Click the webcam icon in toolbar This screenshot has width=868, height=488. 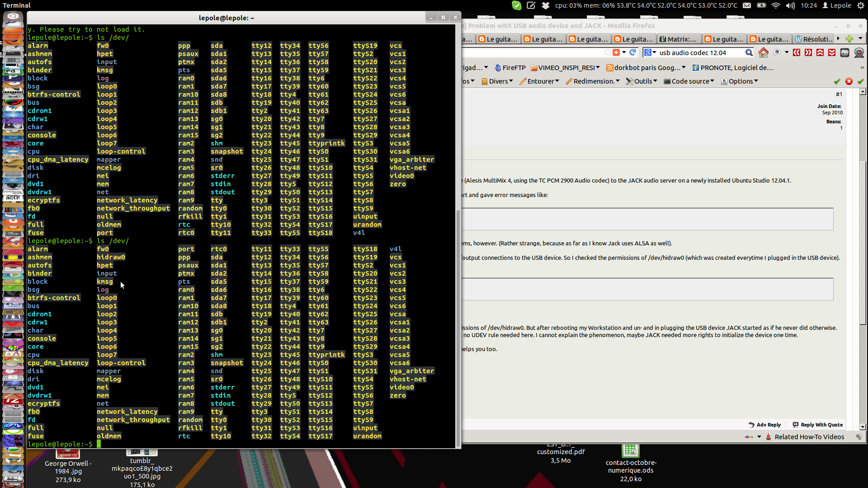[x=859, y=53]
